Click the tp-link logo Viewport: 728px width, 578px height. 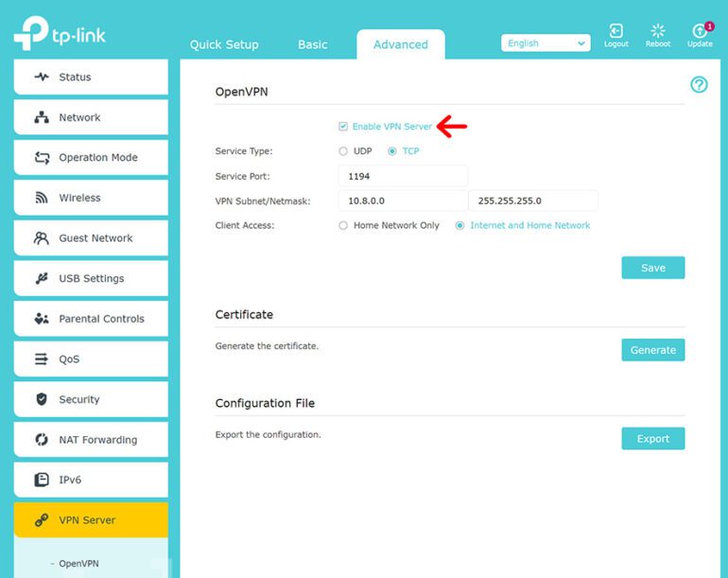coord(60,34)
